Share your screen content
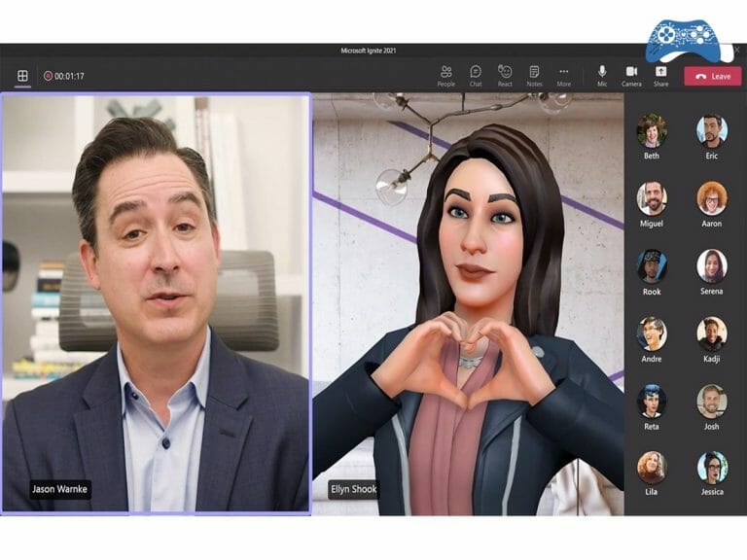Image resolution: width=747 pixels, height=560 pixels. coord(660,75)
